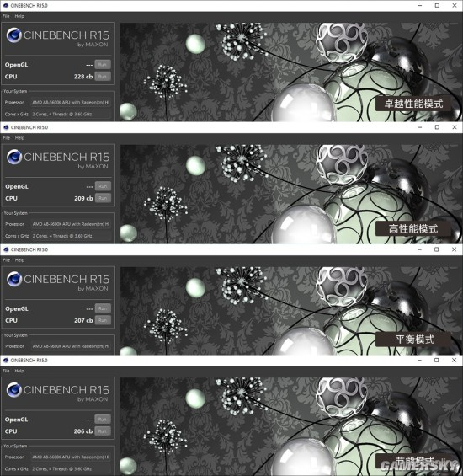Click Processor field in the 228 cb window

coord(71,102)
